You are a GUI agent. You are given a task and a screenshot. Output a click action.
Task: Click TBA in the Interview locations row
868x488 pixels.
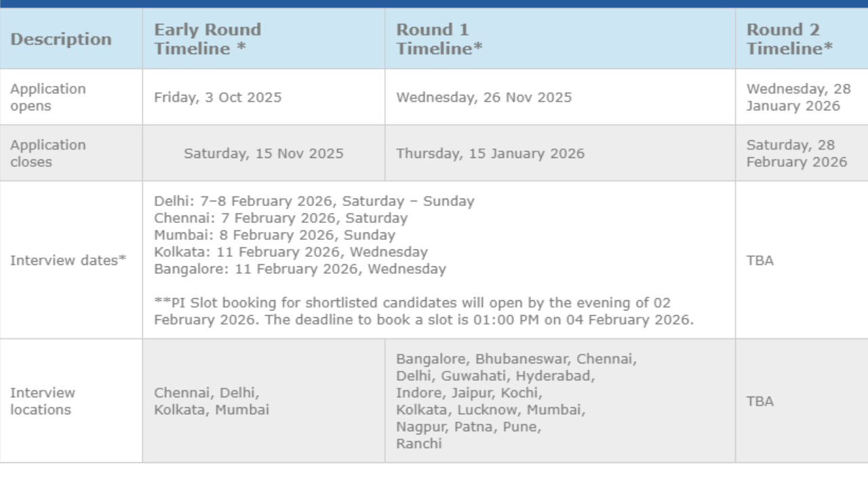[x=760, y=401]
